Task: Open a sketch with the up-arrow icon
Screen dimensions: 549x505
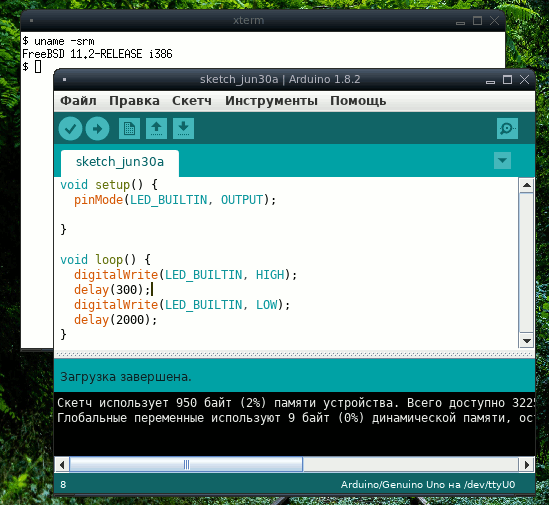Action: pyautogui.click(x=156, y=129)
